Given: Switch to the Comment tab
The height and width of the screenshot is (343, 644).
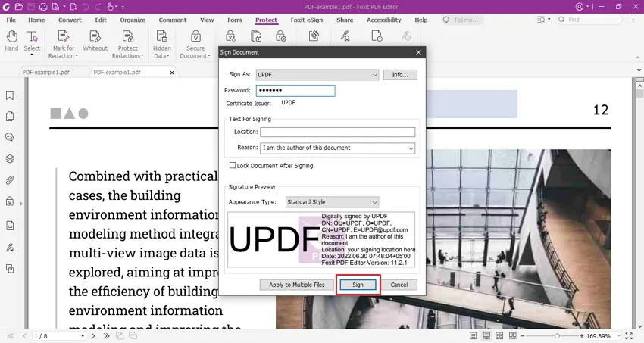Looking at the screenshot, I should pos(173,20).
